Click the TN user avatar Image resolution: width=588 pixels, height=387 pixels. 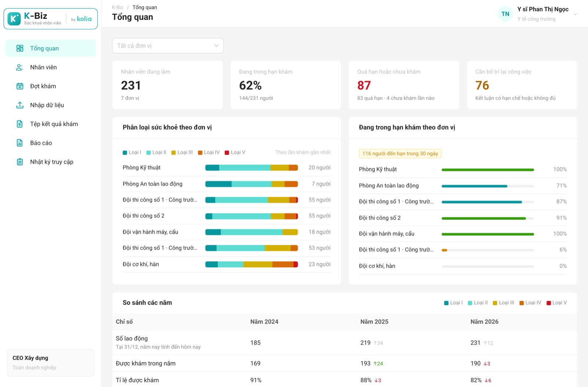pyautogui.click(x=505, y=14)
